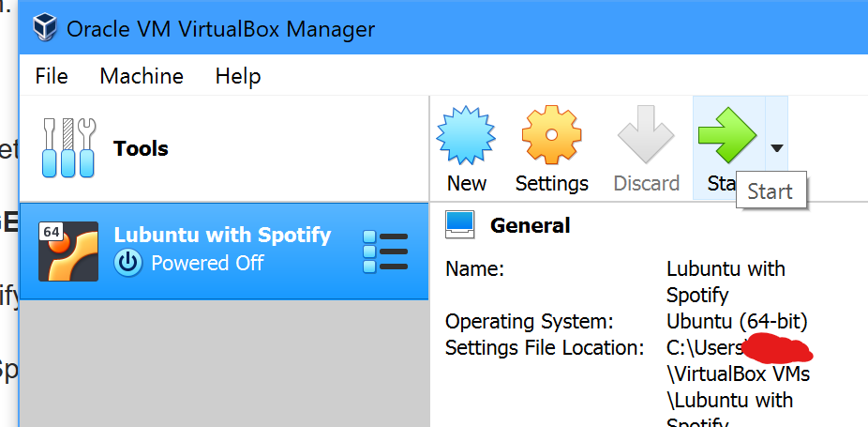The height and width of the screenshot is (427, 868).
Task: Click the New virtual machine icon
Action: tap(466, 135)
